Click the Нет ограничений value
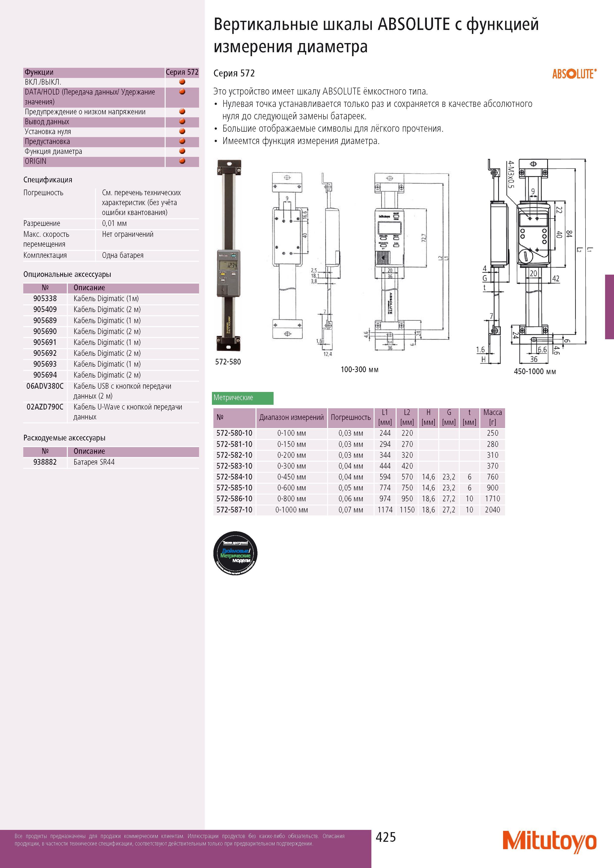The height and width of the screenshot is (868, 614). tap(128, 234)
